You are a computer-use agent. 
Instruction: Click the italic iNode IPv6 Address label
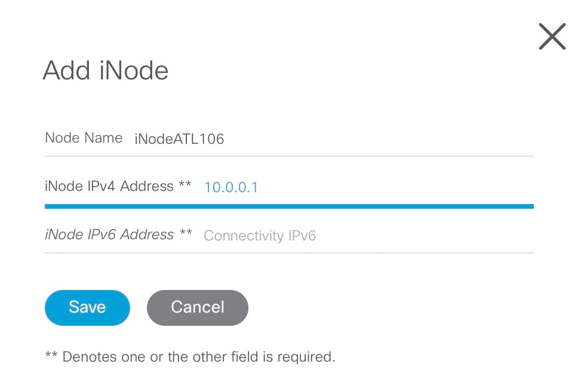[109, 234]
